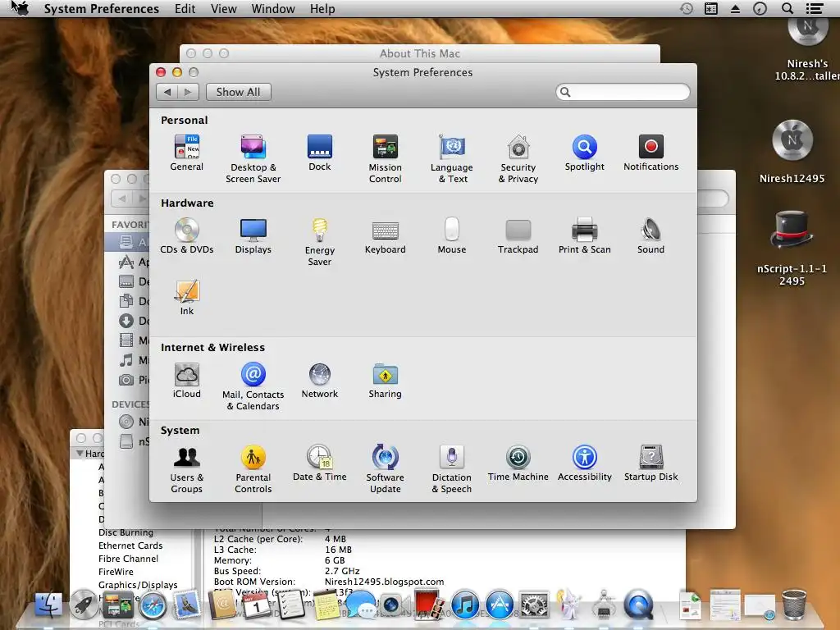
Task: Open the Ink preferences pane
Action: [x=186, y=297]
